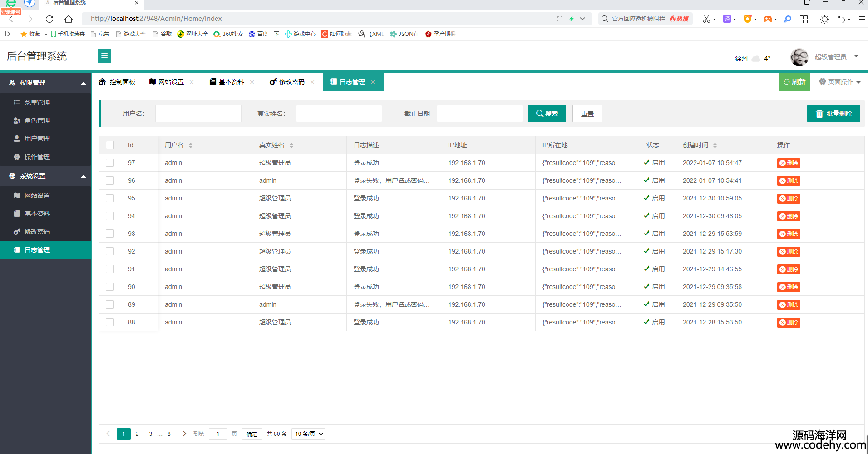This screenshot has height=454, width=868.
Task: Close the 日志管理 tab with X
Action: [x=373, y=82]
